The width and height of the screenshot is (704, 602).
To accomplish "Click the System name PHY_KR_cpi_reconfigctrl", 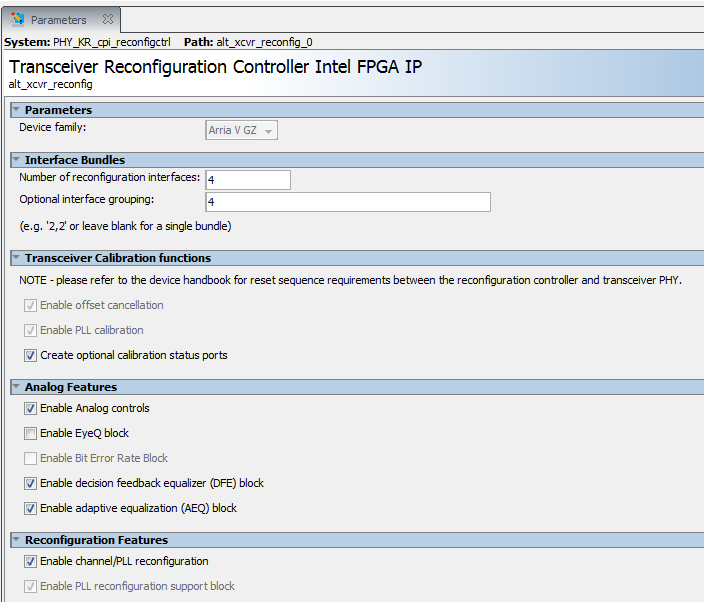I will [x=112, y=42].
